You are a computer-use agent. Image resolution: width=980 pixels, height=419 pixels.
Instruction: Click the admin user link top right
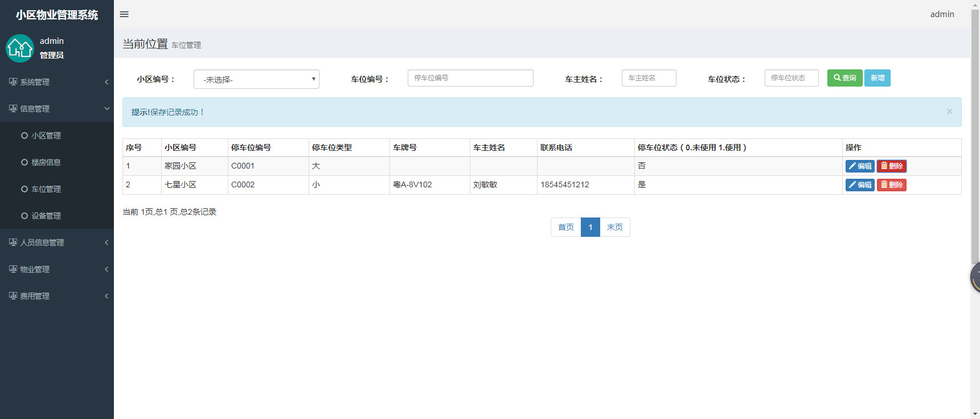pos(942,14)
